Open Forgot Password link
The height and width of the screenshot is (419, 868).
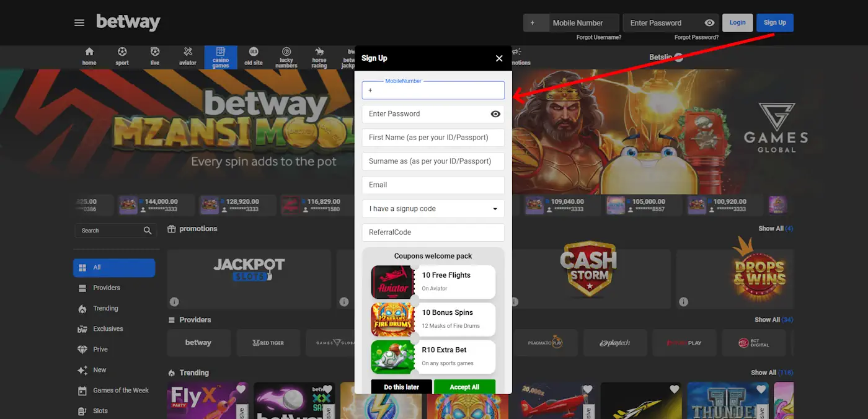click(x=696, y=37)
